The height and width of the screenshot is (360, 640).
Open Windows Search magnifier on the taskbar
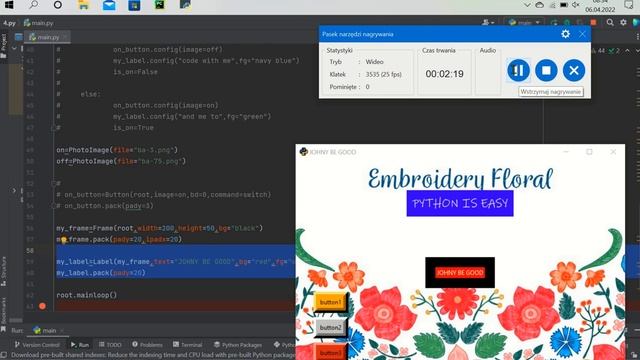pos(33,5)
